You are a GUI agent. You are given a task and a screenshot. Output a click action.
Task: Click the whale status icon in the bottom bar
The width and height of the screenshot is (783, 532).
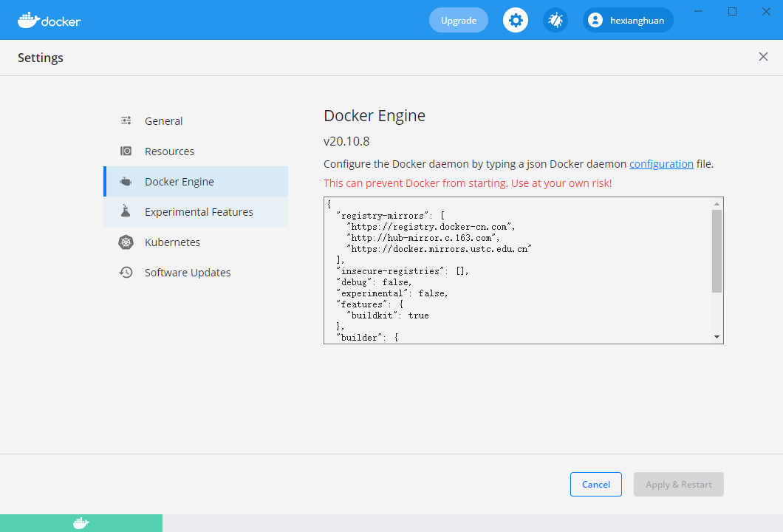tap(81, 523)
